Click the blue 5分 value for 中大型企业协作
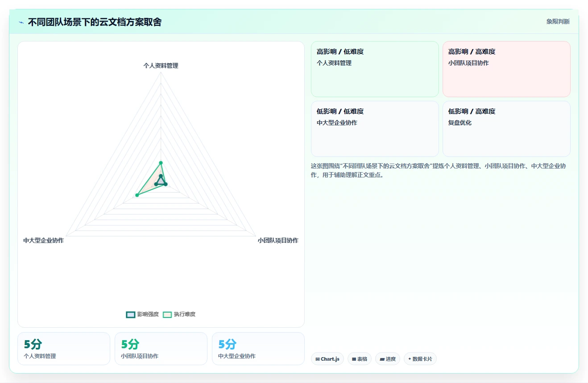Screen dimensions: 588x383 228,344
